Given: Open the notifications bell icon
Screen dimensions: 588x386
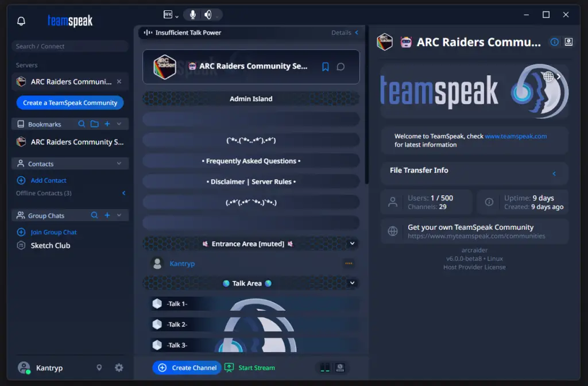Looking at the screenshot, I should (x=21, y=21).
